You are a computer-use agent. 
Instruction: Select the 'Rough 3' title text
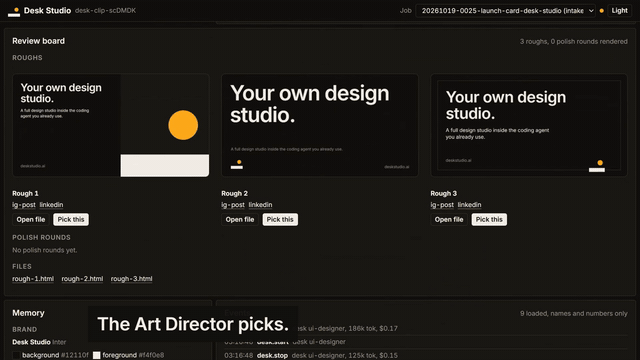click(444, 193)
